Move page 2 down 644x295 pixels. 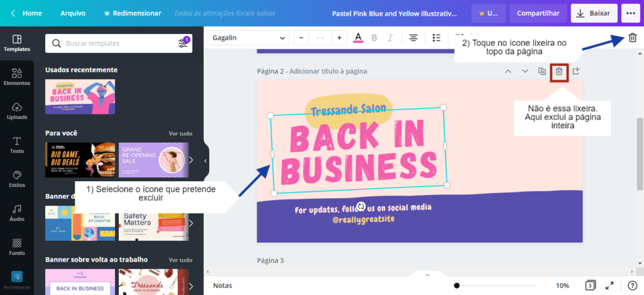525,71
